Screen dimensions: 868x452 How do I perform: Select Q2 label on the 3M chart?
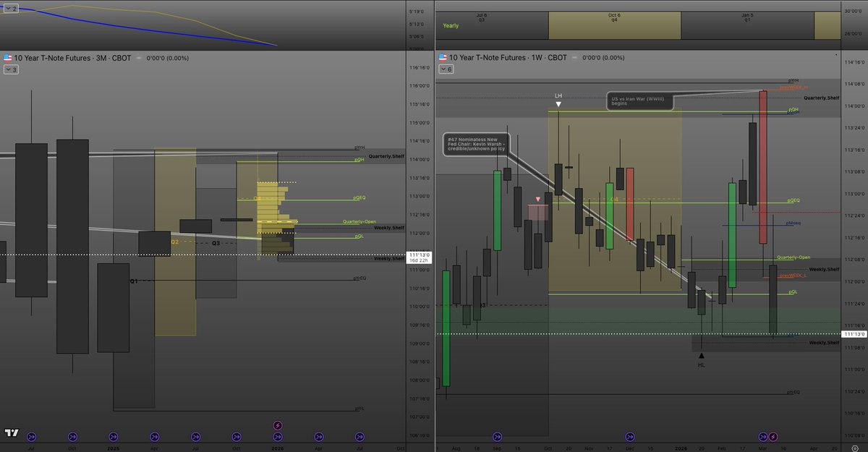pos(174,242)
